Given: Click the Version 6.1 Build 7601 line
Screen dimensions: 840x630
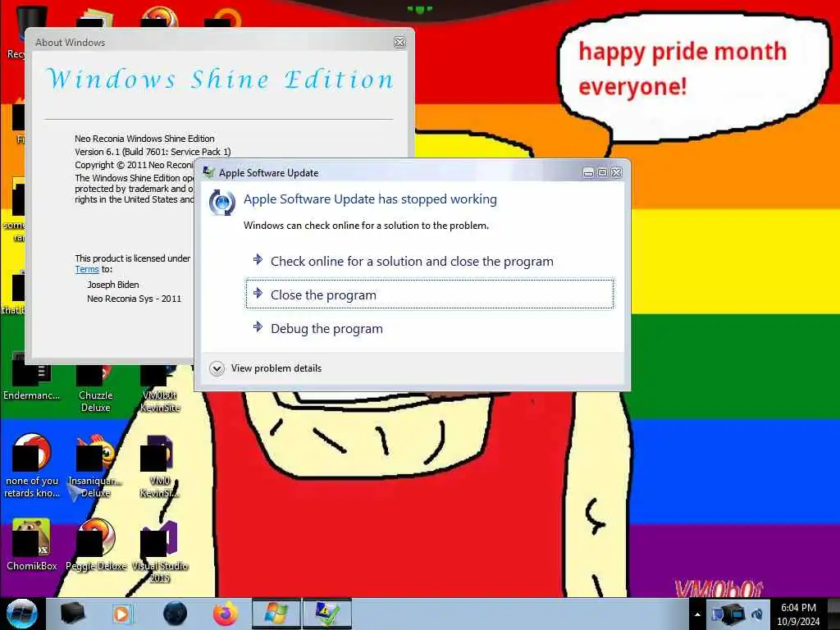Looking at the screenshot, I should pyautogui.click(x=153, y=152).
